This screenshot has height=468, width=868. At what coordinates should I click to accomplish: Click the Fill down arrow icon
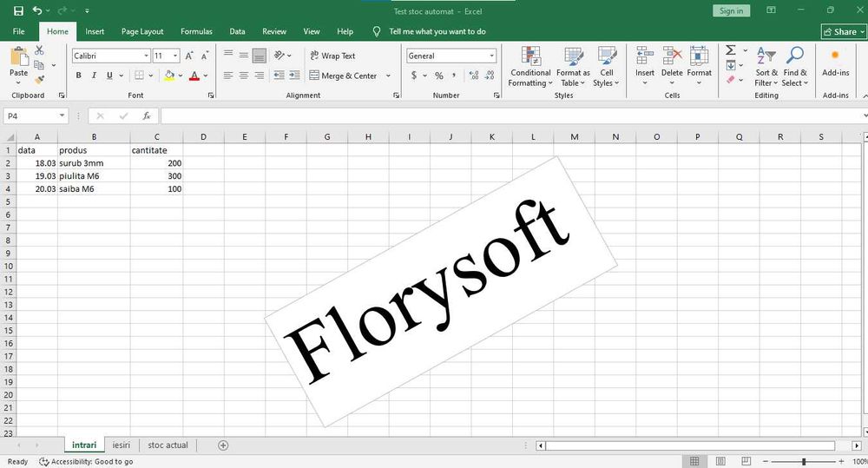731,65
